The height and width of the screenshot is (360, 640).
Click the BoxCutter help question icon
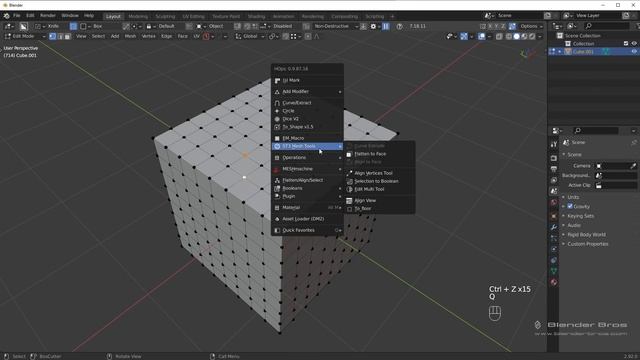click(400, 26)
